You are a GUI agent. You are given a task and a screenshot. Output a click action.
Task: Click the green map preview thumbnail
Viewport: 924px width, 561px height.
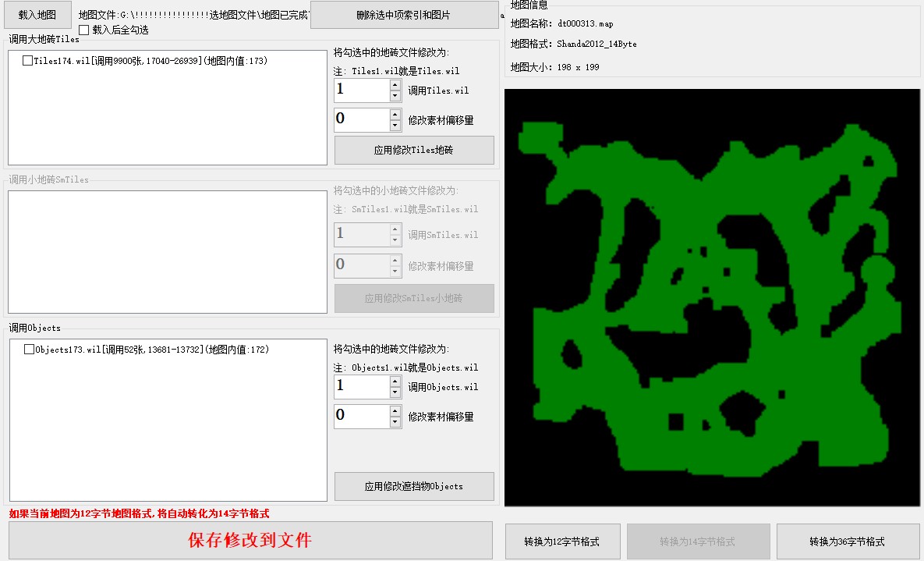pos(712,297)
